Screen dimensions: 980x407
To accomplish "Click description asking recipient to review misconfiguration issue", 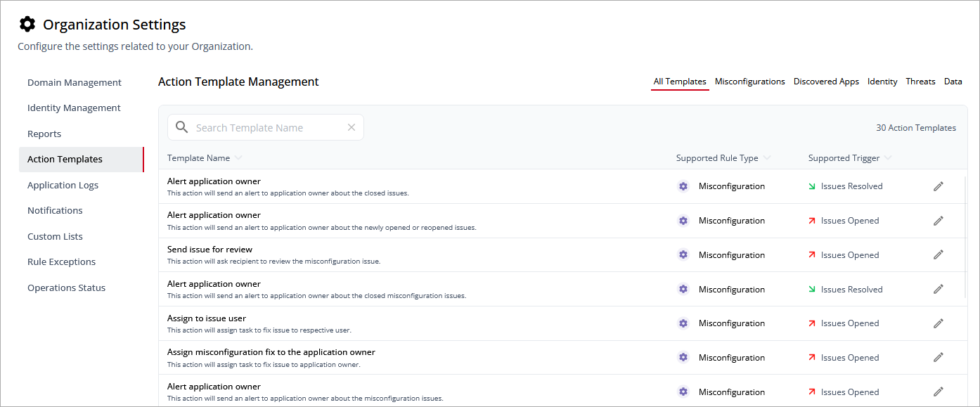I will click(273, 261).
